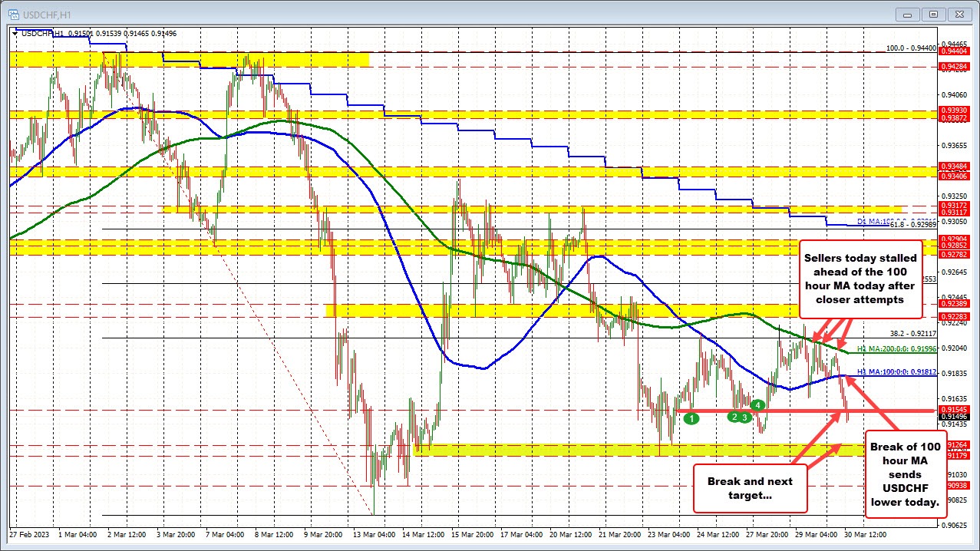980x551 pixels.
Task: Click the current price 0.91496 label
Action: (953, 417)
